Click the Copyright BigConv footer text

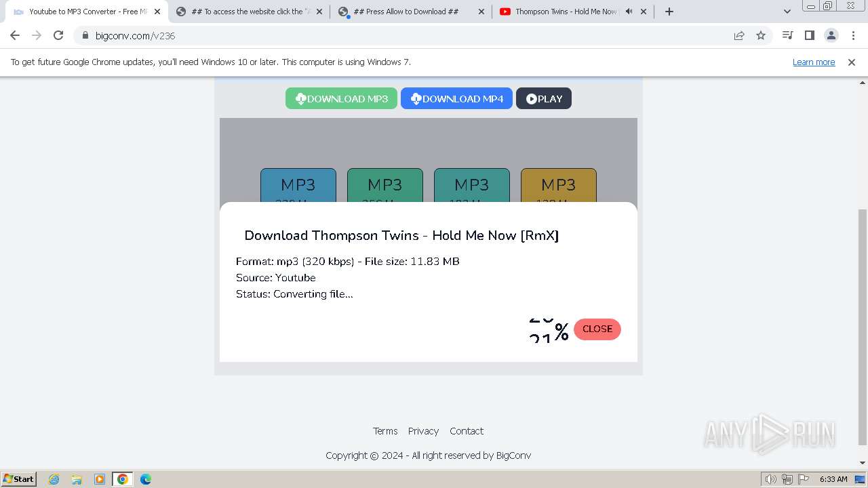point(429,455)
